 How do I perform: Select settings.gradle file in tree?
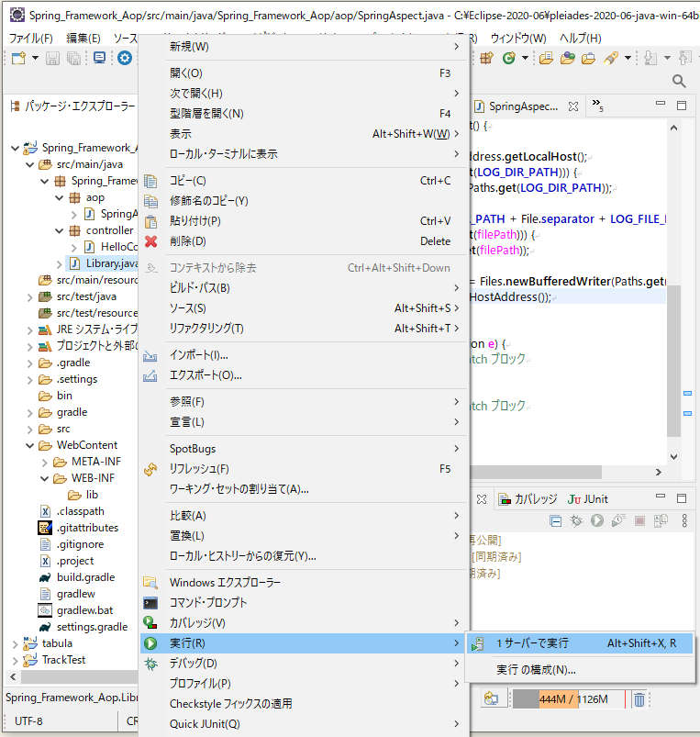(x=92, y=627)
